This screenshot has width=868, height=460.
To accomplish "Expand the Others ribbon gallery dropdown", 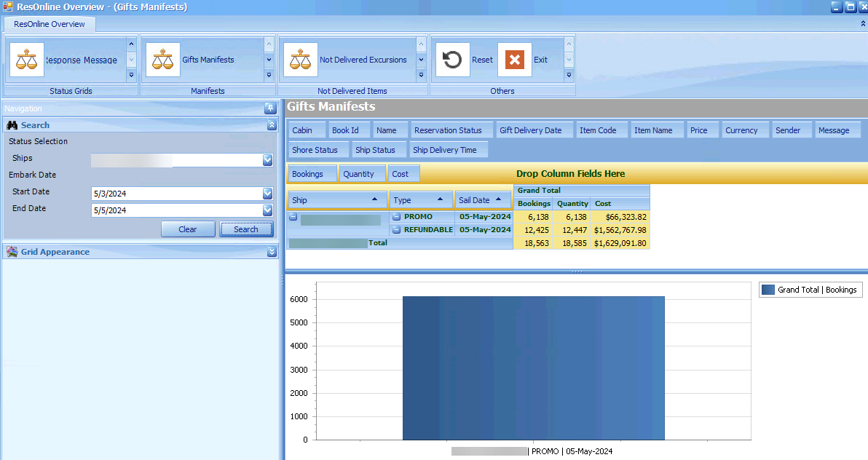I will point(569,75).
